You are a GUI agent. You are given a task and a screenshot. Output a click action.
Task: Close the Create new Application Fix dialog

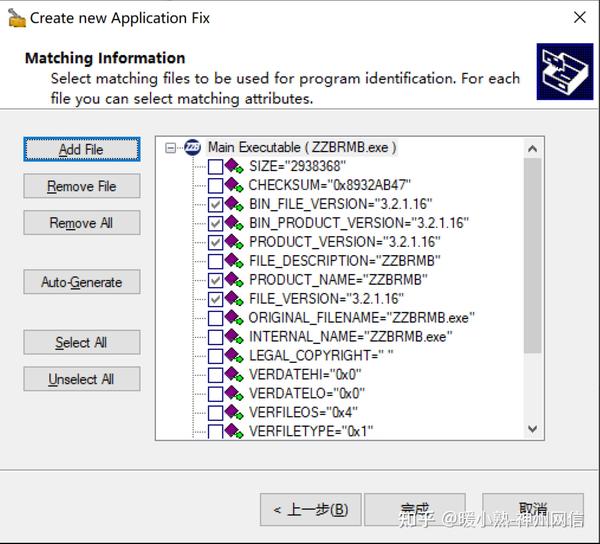click(580, 17)
